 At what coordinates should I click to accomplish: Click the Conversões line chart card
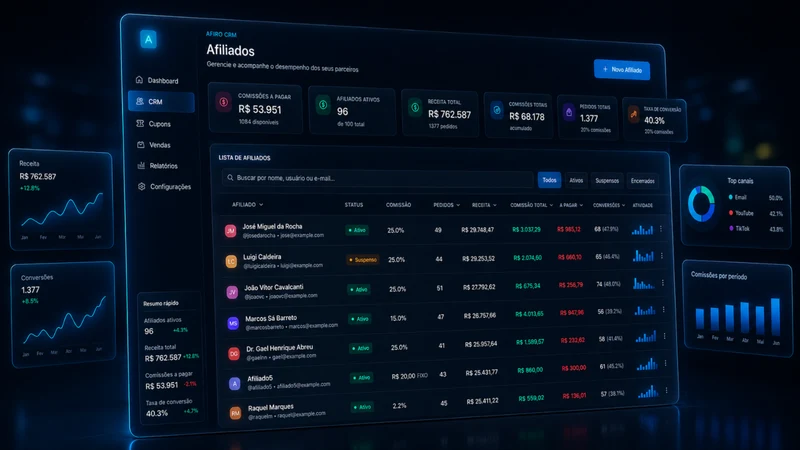coord(63,314)
